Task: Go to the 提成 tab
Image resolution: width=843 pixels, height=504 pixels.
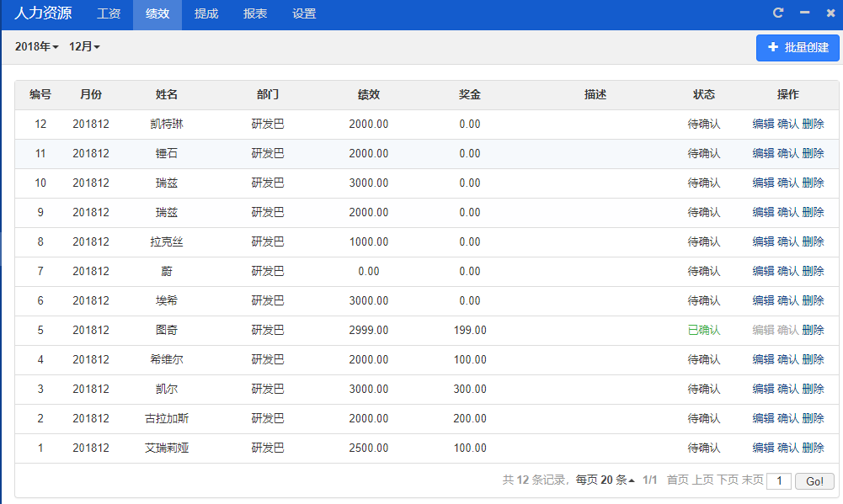Action: tap(206, 14)
